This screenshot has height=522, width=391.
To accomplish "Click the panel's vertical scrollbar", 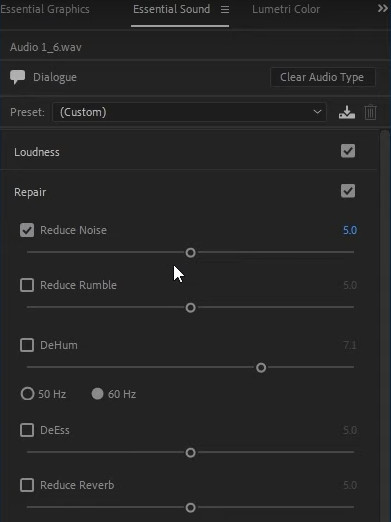I will [x=384, y=325].
